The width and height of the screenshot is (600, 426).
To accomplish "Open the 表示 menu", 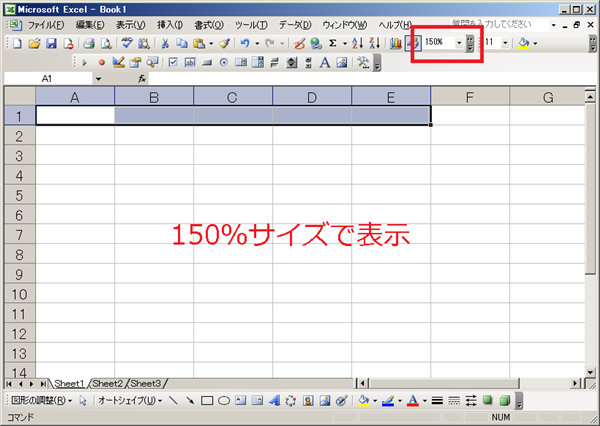I will coord(130,25).
